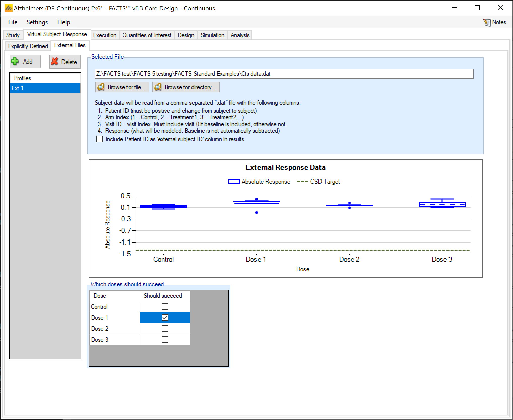This screenshot has width=513, height=420.
Task: Check Should succeed for Control dose
Action: coord(165,306)
